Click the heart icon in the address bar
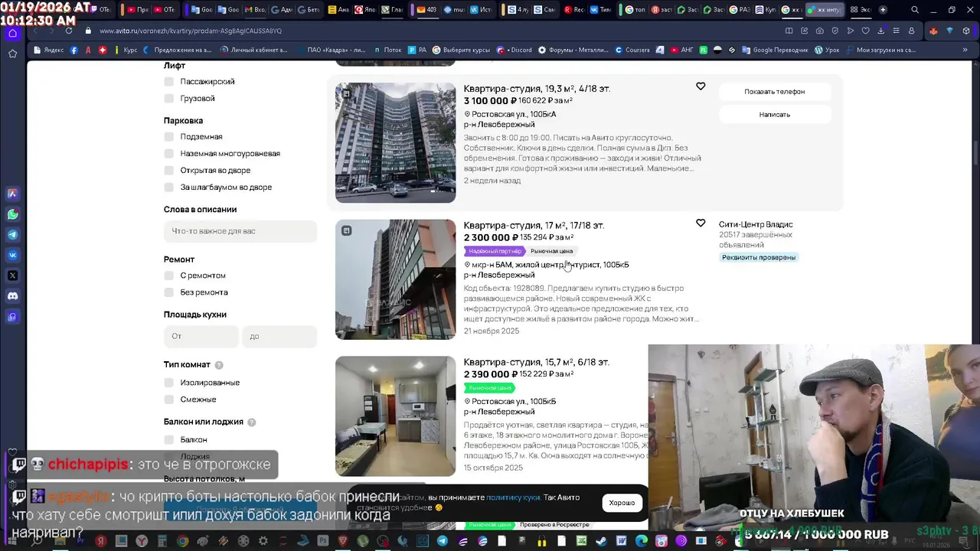980x551 pixels. [866, 31]
